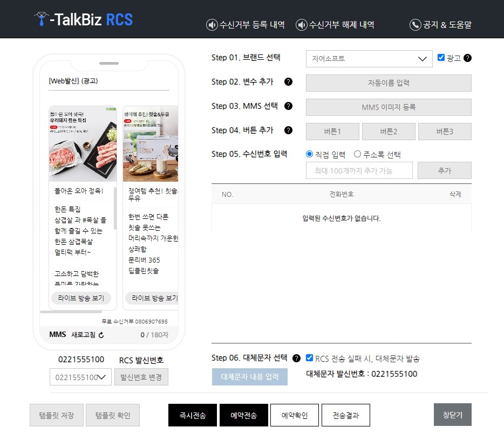Screen dimensions: 504x441
Task: Click 예약확인 button
Action: 295,415
